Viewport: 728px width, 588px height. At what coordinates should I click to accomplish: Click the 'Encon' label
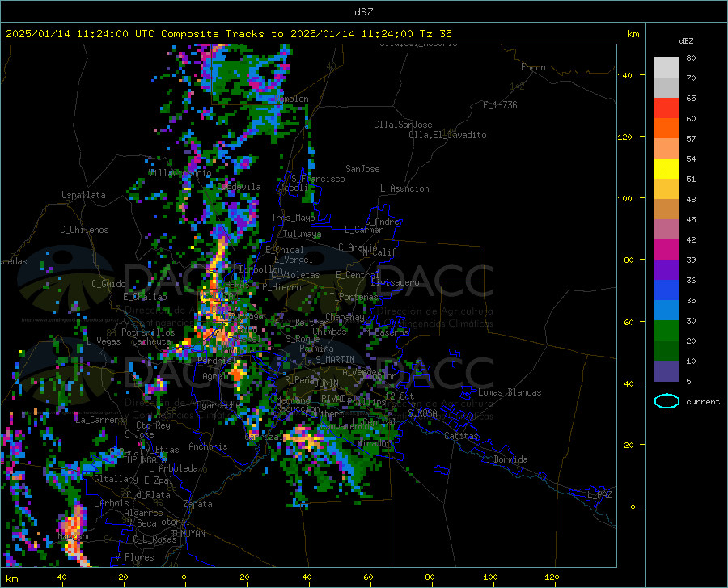tap(533, 67)
